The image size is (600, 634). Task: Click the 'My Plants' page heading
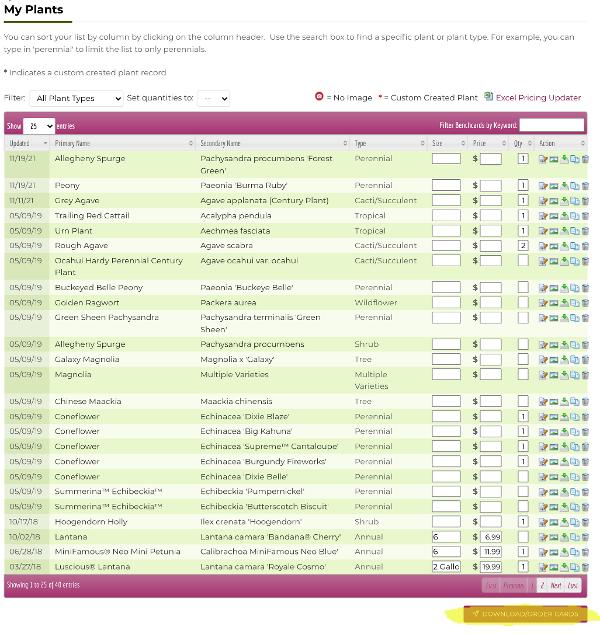(x=34, y=9)
